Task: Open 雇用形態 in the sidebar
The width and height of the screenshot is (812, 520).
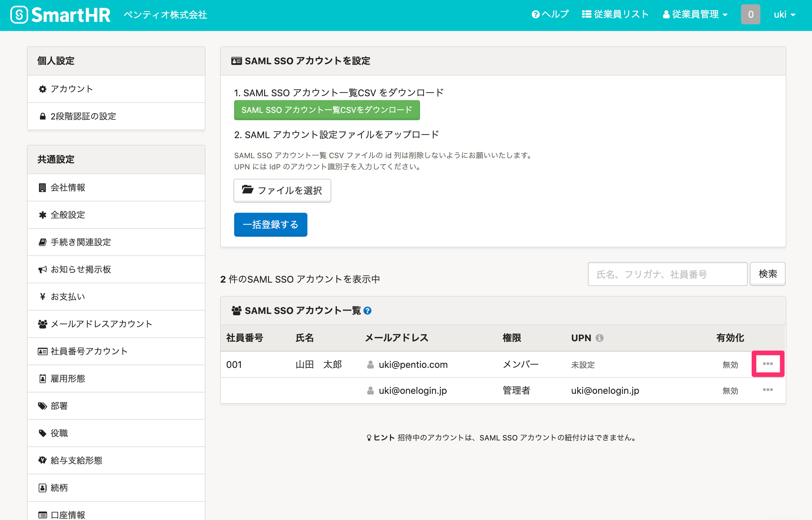Action: (x=116, y=379)
